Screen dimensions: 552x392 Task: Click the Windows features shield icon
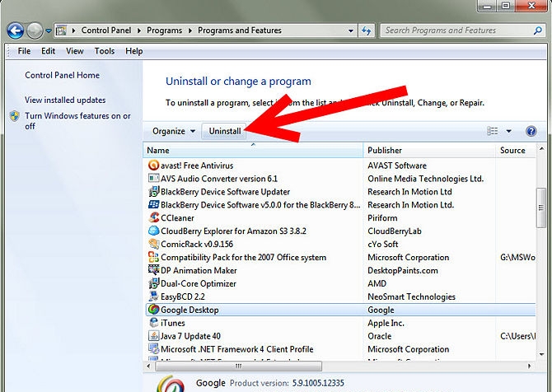tap(15, 116)
